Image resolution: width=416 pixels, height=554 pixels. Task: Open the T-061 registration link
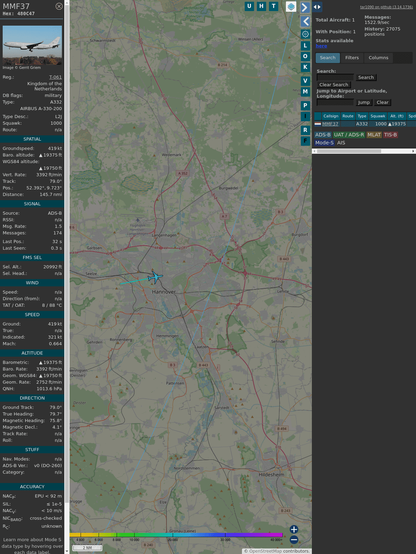[x=55, y=77]
